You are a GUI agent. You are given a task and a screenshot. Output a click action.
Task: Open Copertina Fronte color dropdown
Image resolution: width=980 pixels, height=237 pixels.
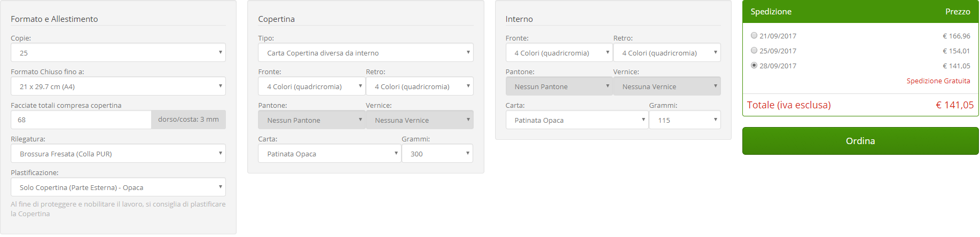[x=311, y=86]
